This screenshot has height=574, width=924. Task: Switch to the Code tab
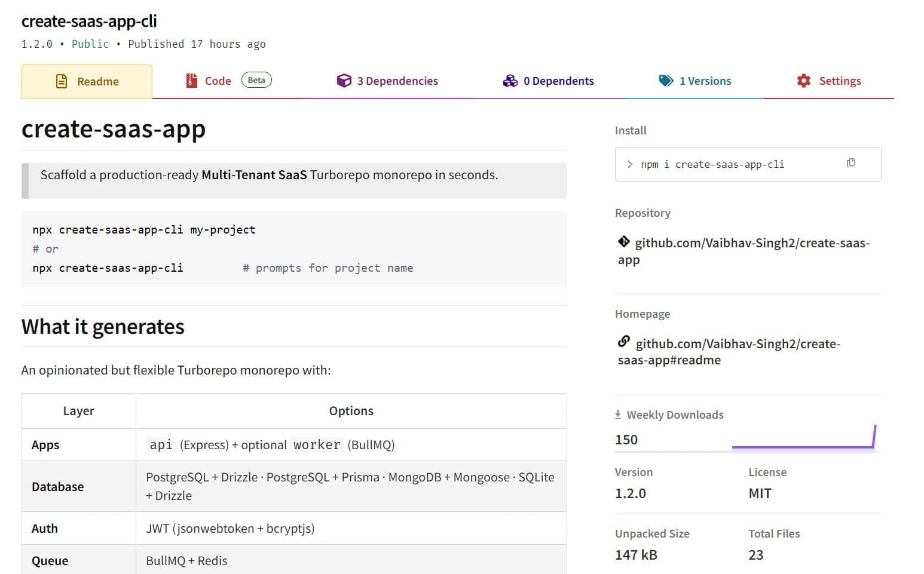tap(228, 81)
